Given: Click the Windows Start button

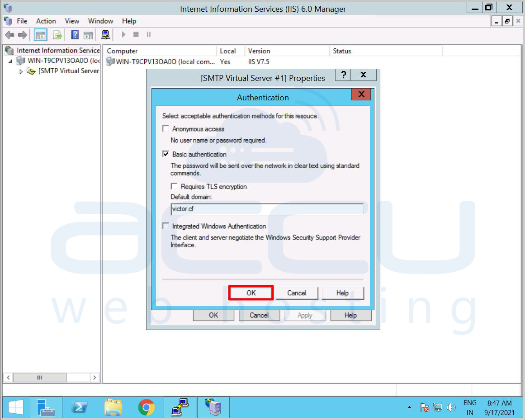Looking at the screenshot, I should tap(15, 408).
